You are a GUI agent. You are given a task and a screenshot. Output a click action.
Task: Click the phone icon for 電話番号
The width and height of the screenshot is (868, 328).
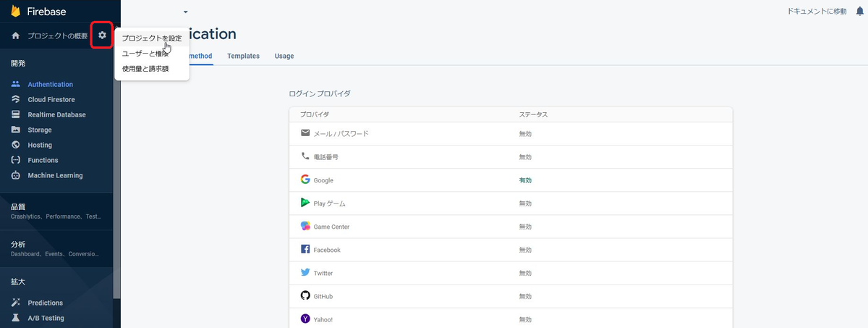coord(305,156)
